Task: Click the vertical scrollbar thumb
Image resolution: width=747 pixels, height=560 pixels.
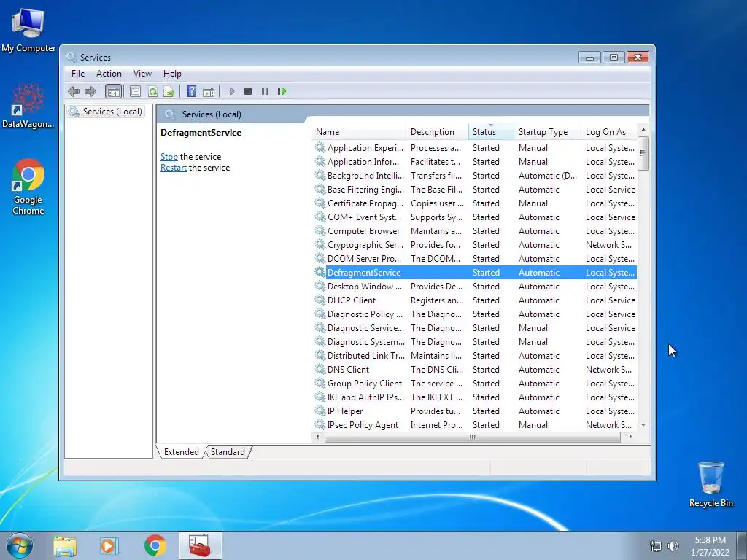Action: tap(643, 153)
